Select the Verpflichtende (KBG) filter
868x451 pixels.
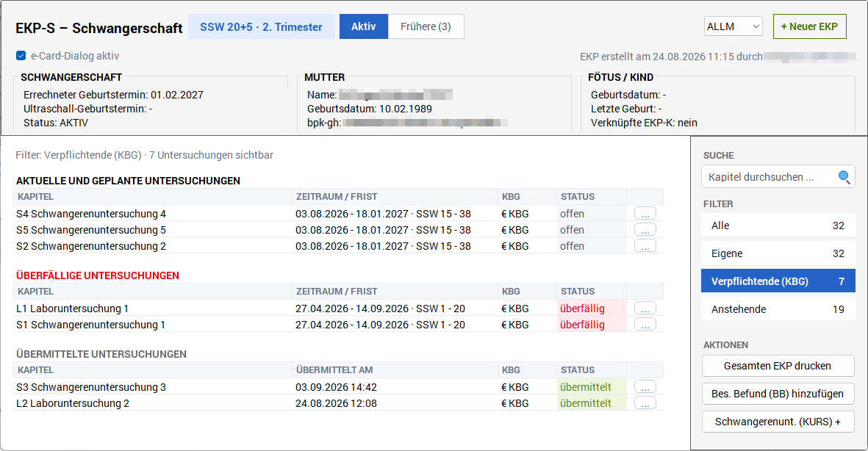click(778, 281)
